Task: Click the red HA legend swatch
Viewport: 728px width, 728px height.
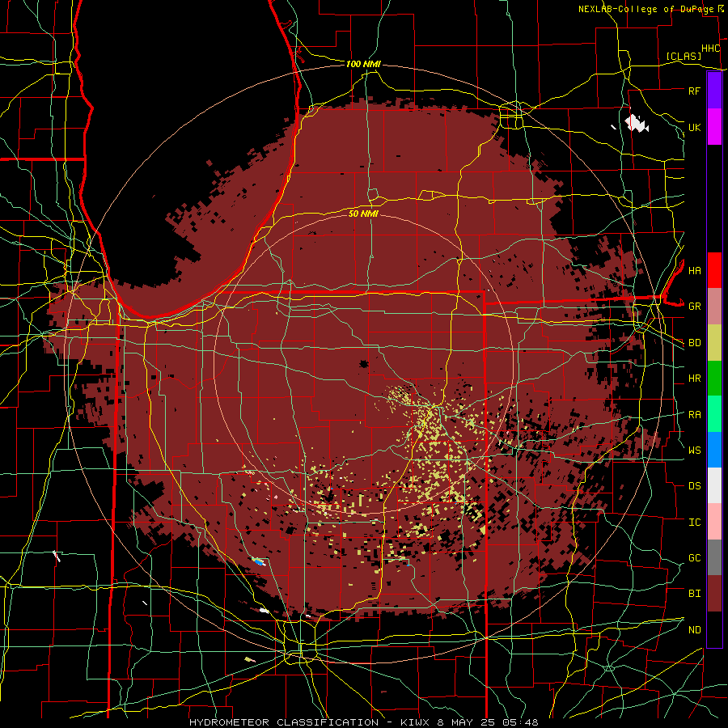Action: click(714, 270)
